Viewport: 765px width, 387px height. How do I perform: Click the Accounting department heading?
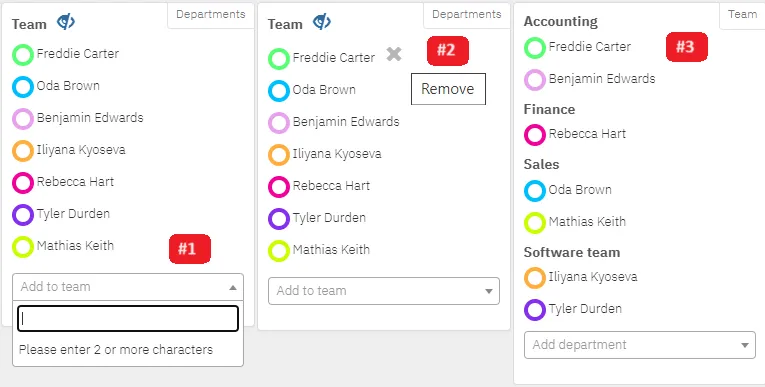click(561, 22)
